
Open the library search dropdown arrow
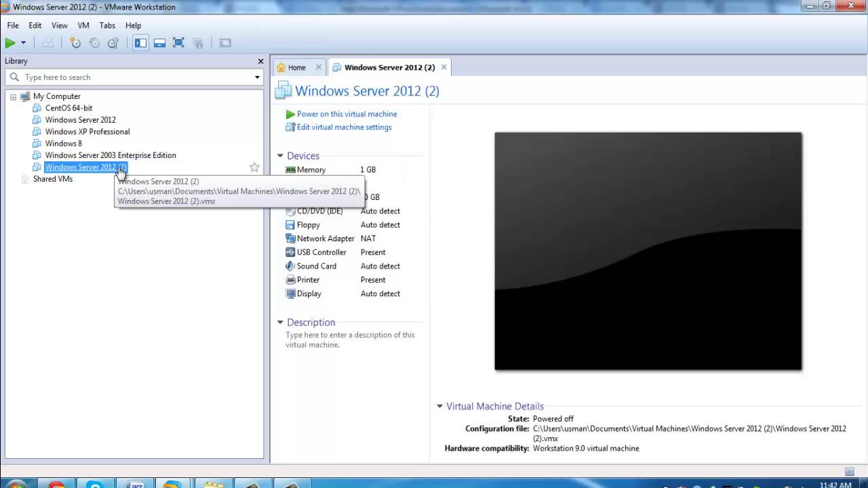[257, 77]
